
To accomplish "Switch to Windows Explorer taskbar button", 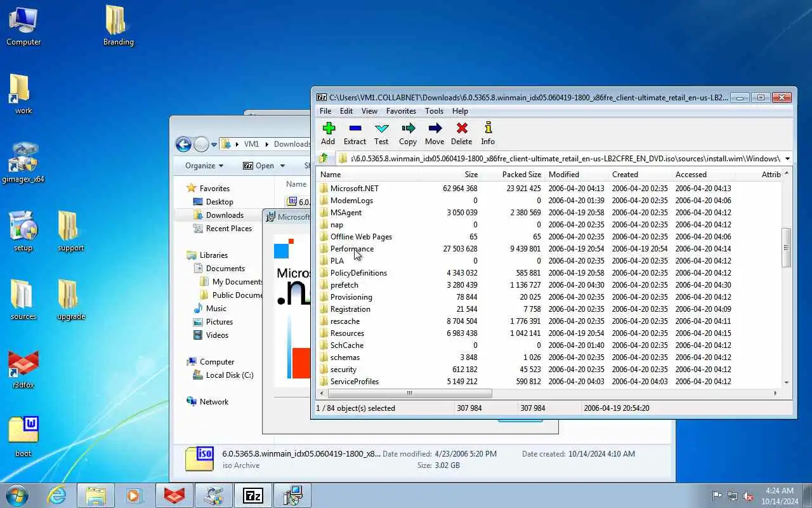I will 96,495.
